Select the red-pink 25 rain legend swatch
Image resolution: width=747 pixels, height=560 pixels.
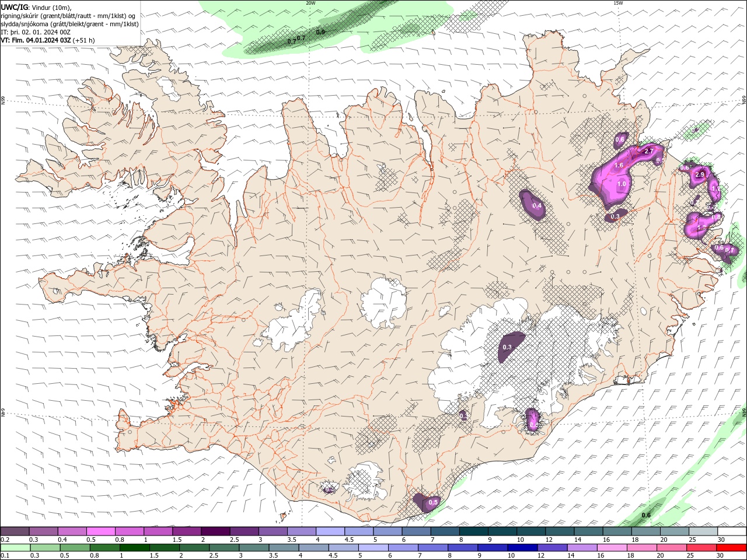pyautogui.click(x=701, y=548)
